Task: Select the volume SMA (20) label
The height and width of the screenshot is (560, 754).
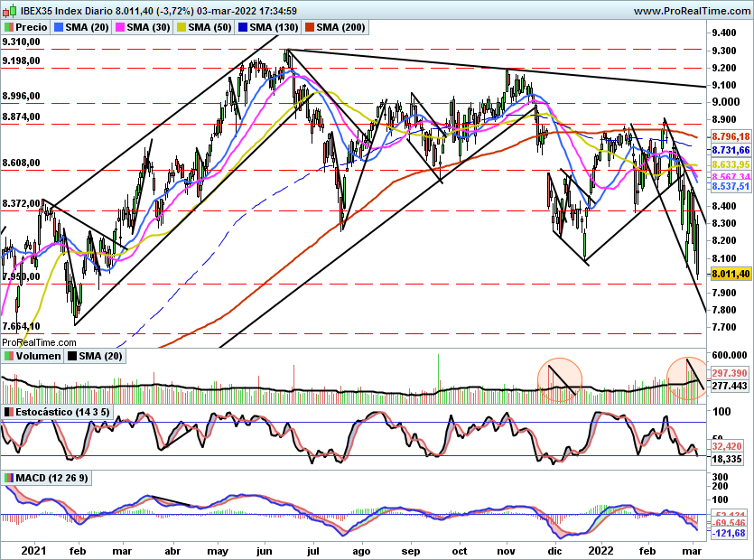Action: coord(100,356)
